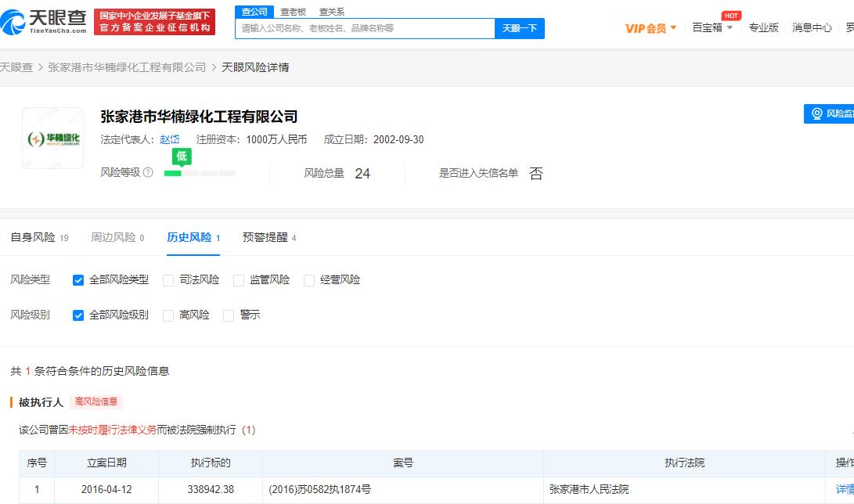Switch to the 自身风险 tab
Image resolution: width=854 pixels, height=504 pixels.
coord(39,237)
